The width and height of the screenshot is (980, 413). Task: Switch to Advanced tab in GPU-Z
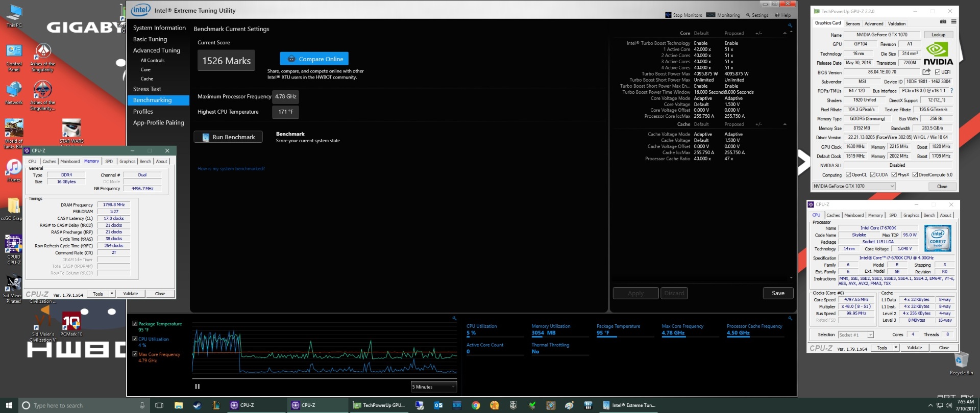[x=874, y=23]
